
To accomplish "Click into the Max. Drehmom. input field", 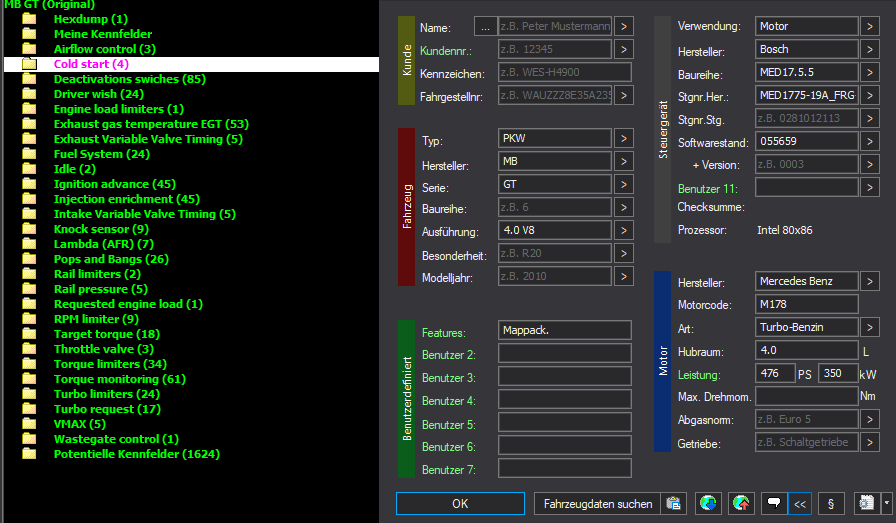I will [806, 396].
